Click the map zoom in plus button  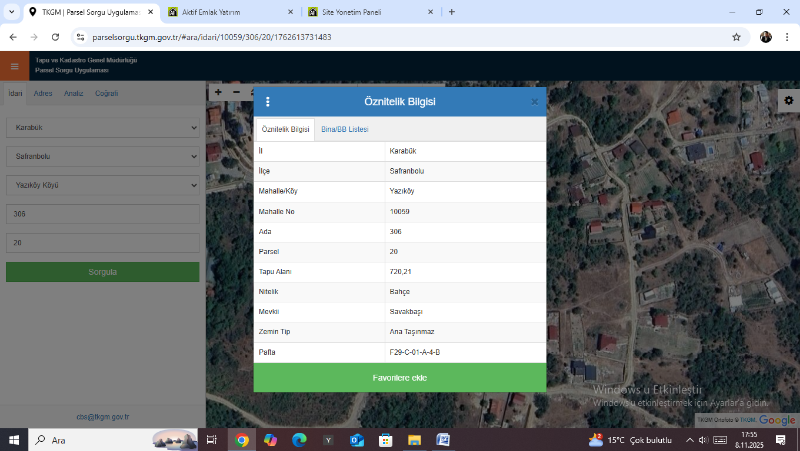[218, 92]
